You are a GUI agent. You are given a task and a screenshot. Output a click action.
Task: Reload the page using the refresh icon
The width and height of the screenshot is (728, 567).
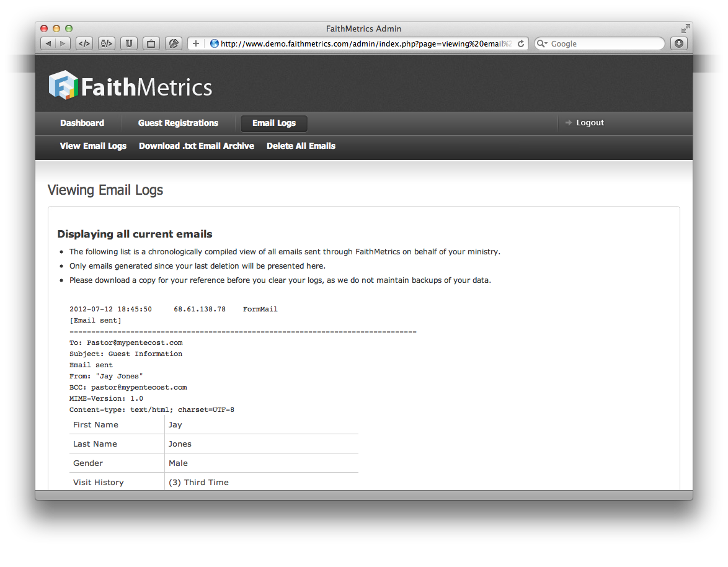[x=521, y=43]
